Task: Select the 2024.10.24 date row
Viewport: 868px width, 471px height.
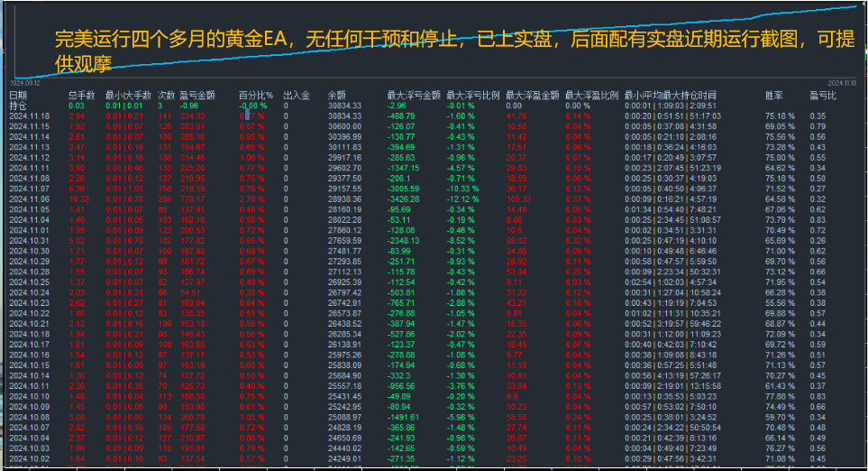Action: coord(30,292)
